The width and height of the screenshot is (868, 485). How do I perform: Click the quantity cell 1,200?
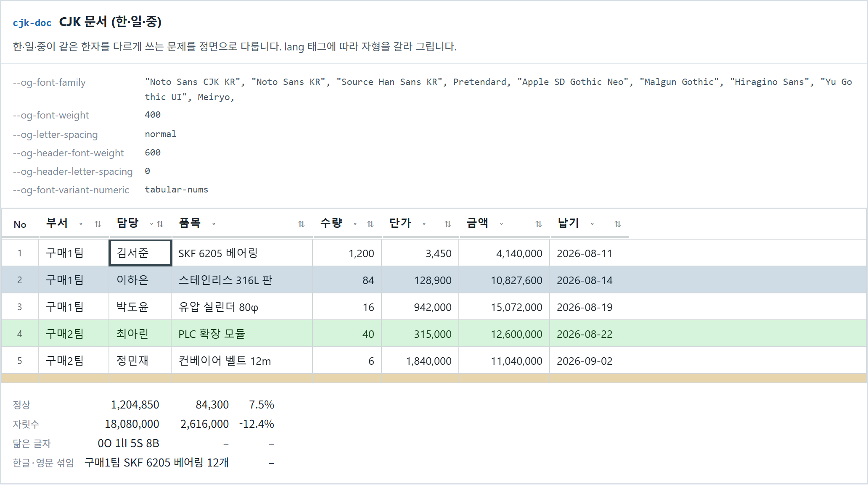347,253
